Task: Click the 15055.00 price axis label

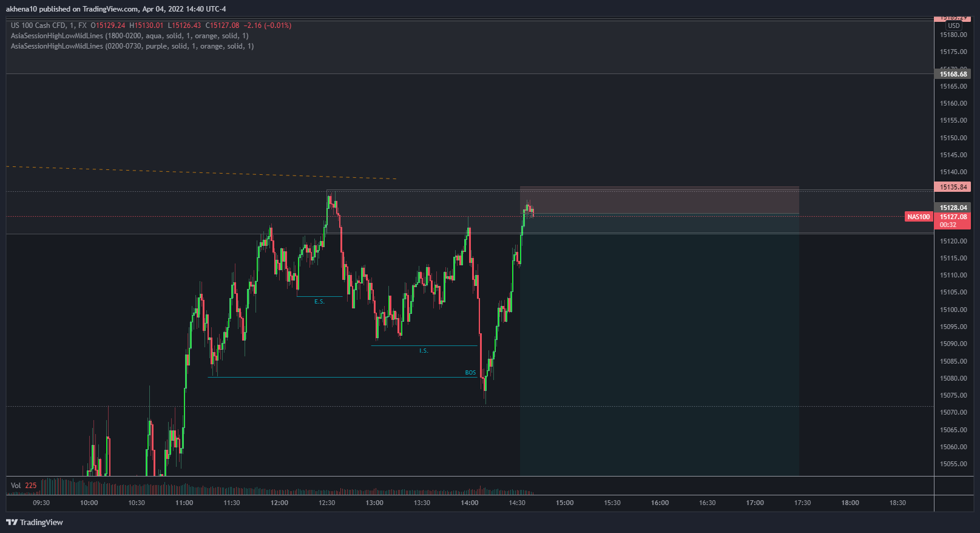Action: [x=953, y=464]
